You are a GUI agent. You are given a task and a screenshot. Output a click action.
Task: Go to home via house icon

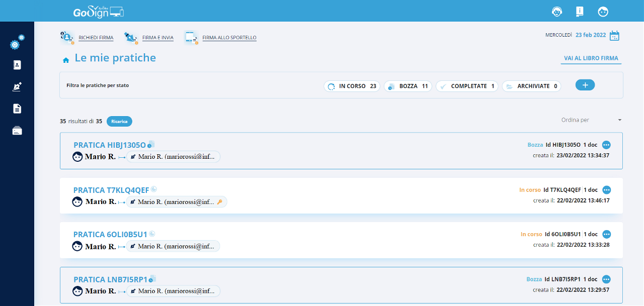(66, 60)
